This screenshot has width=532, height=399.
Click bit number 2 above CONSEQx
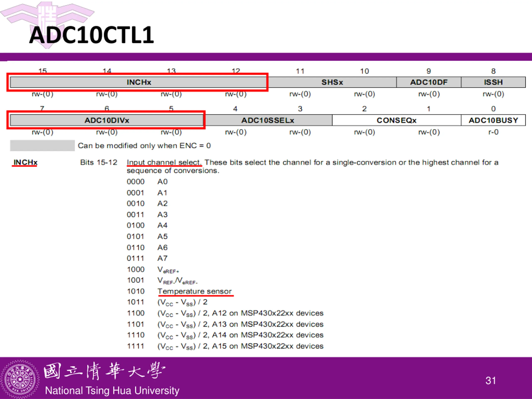point(364,109)
